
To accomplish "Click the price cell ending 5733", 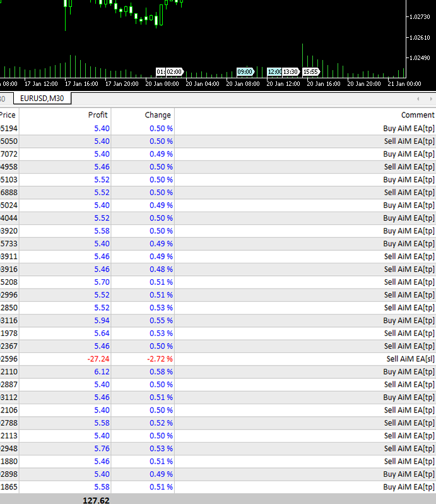I will tap(9, 244).
